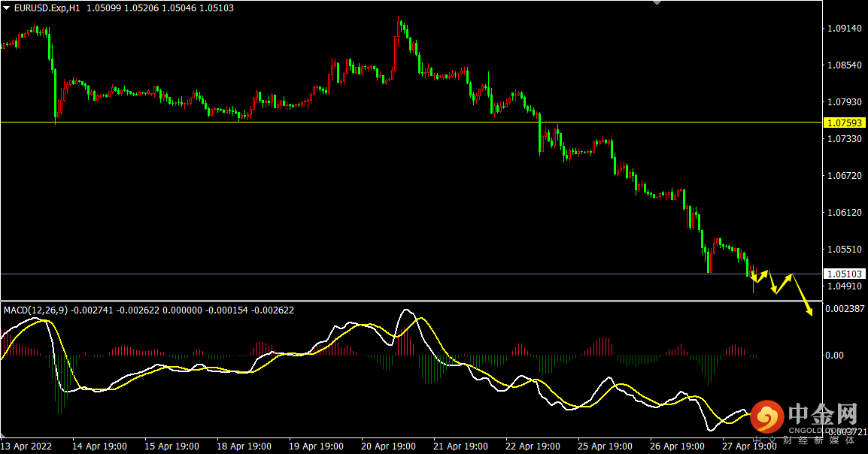This screenshot has width=868, height=454.
Task: Click the 1.09140 price scale value
Action: pyautogui.click(x=844, y=29)
